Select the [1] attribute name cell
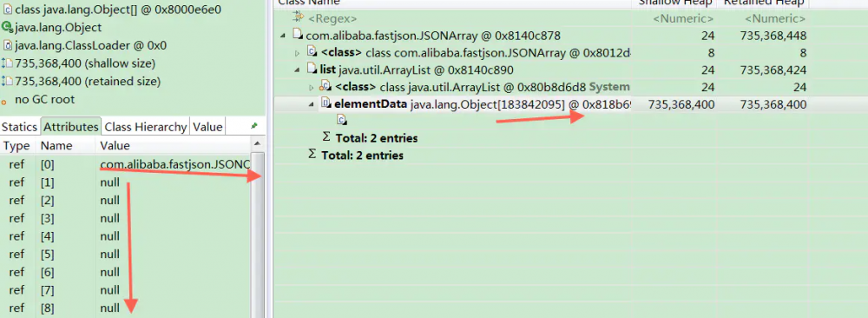This screenshot has width=868, height=318. click(x=48, y=182)
